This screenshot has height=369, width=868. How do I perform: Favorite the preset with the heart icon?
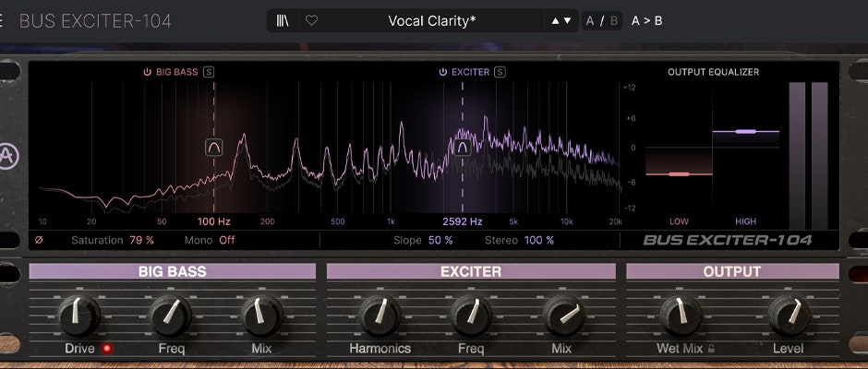pyautogui.click(x=311, y=20)
